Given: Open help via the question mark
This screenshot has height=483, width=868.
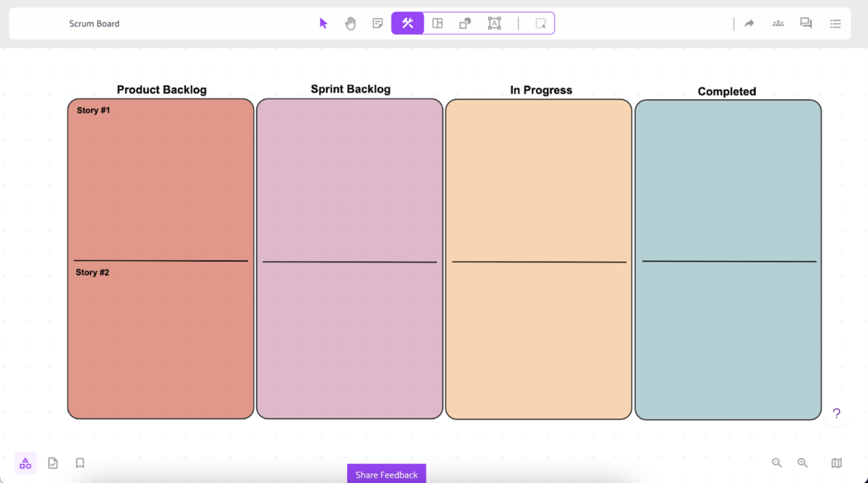Looking at the screenshot, I should (x=836, y=413).
